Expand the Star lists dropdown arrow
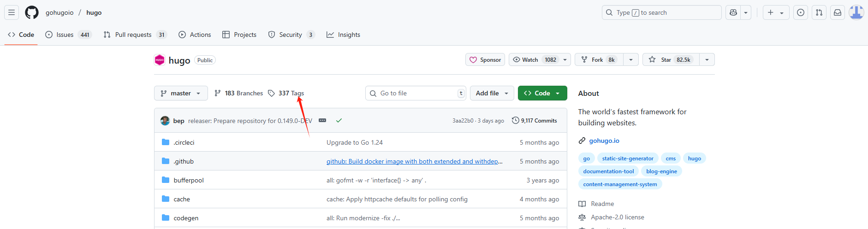868x229 pixels. pos(707,59)
